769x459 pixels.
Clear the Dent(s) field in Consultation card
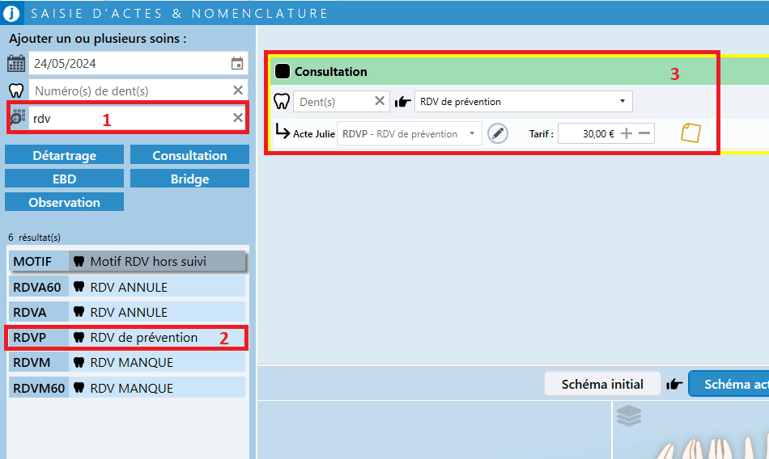[380, 101]
